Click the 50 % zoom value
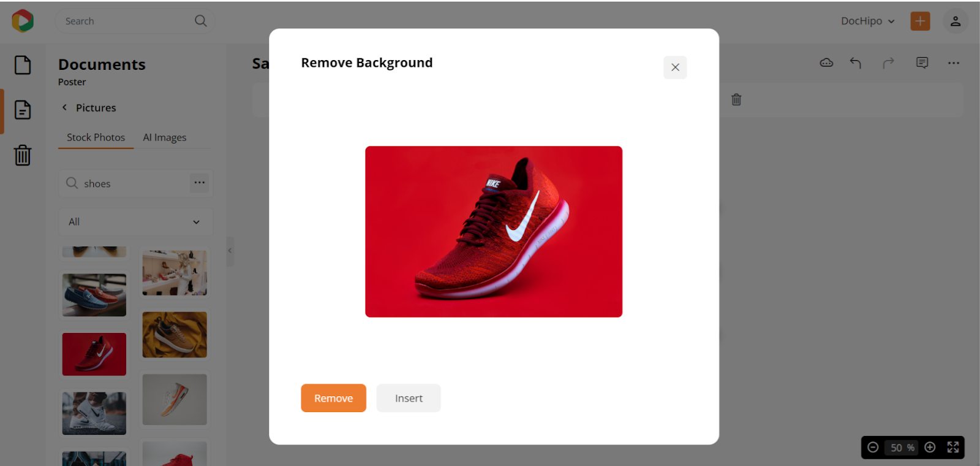This screenshot has height=466, width=980. [902, 448]
